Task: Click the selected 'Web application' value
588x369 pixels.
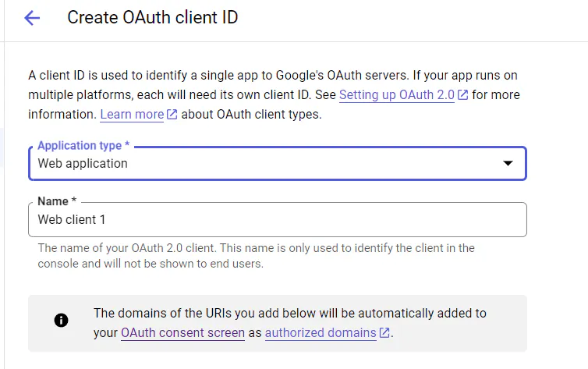Action: point(83,164)
